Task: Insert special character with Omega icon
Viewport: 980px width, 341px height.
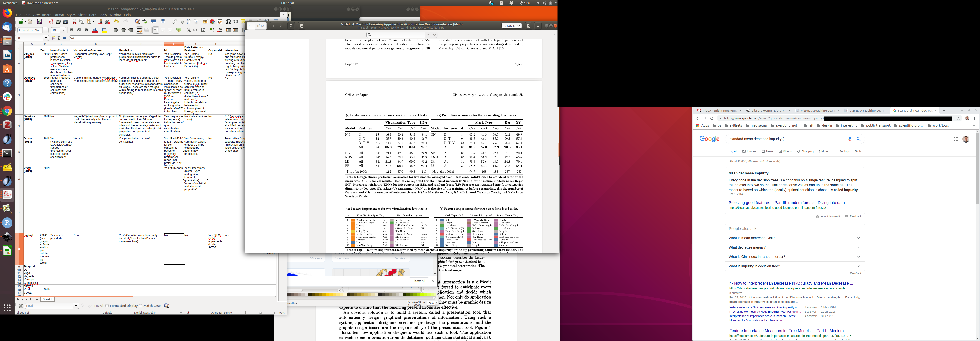Action: pos(228,22)
